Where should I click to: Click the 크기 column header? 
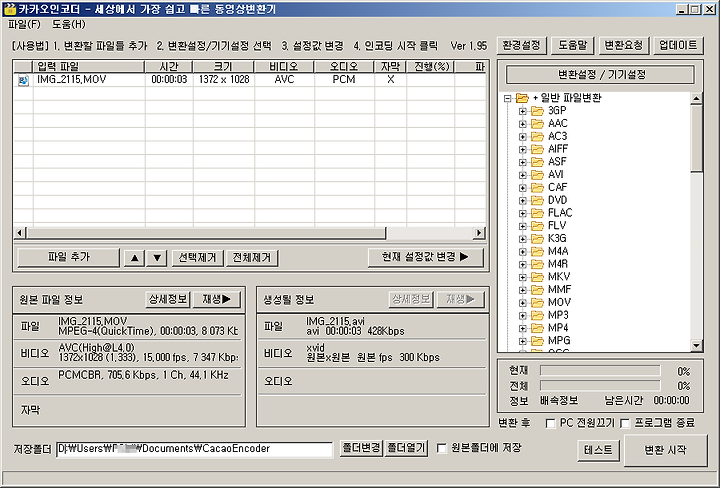point(224,67)
